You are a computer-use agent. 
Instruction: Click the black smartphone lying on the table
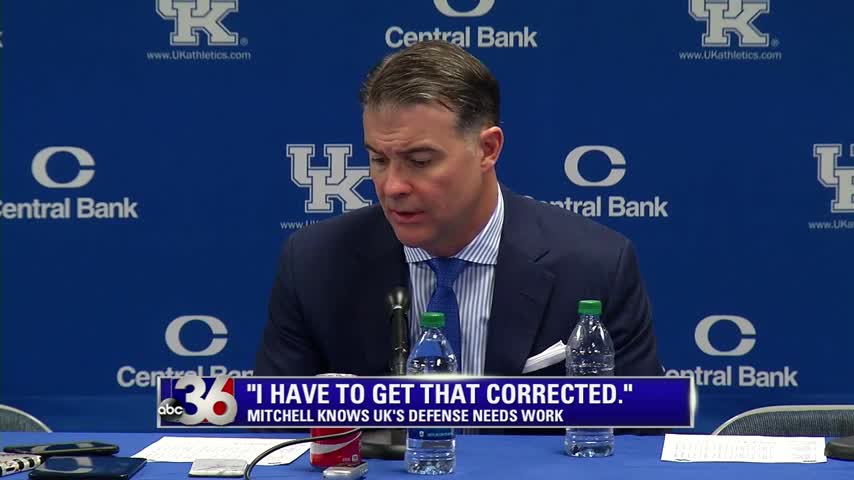click(61, 449)
